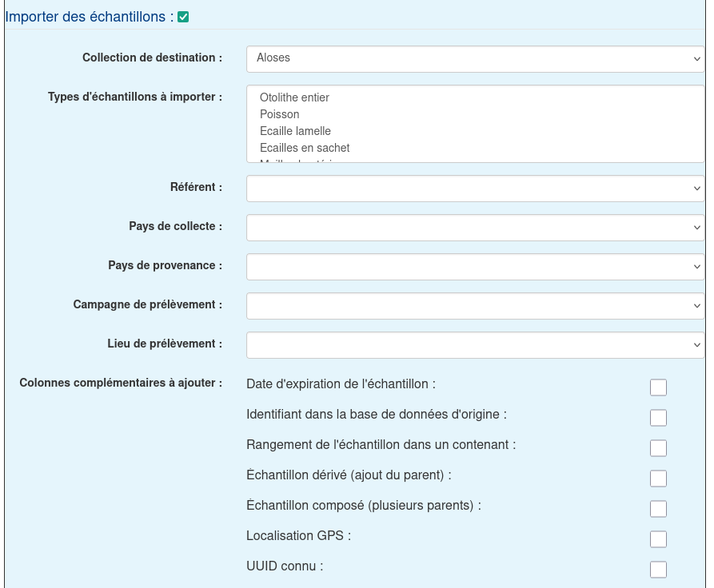Select Poisson in sample types list

[x=279, y=114]
